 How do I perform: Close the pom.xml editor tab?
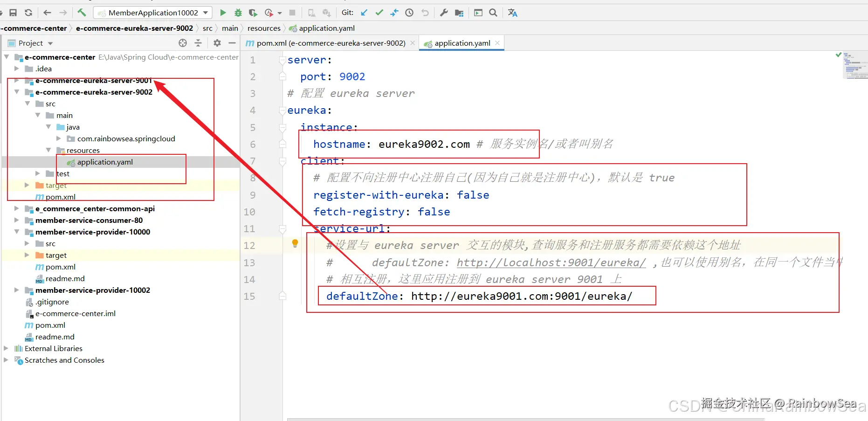tap(413, 43)
